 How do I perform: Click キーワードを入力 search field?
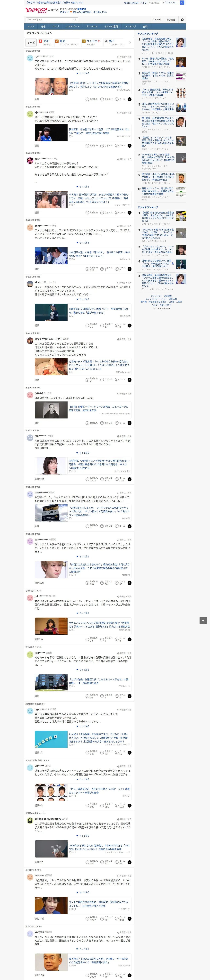click(x=49, y=20)
